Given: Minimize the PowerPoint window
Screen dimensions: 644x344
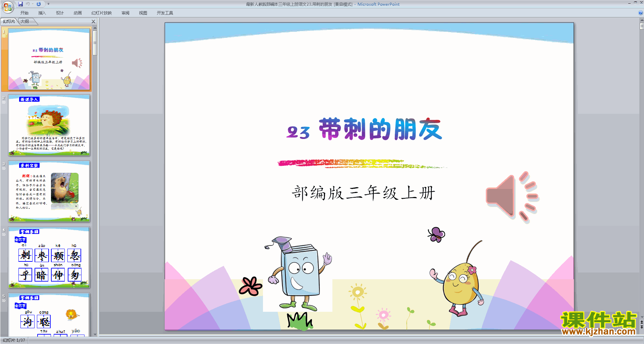Looking at the screenshot, I should click(x=629, y=3).
